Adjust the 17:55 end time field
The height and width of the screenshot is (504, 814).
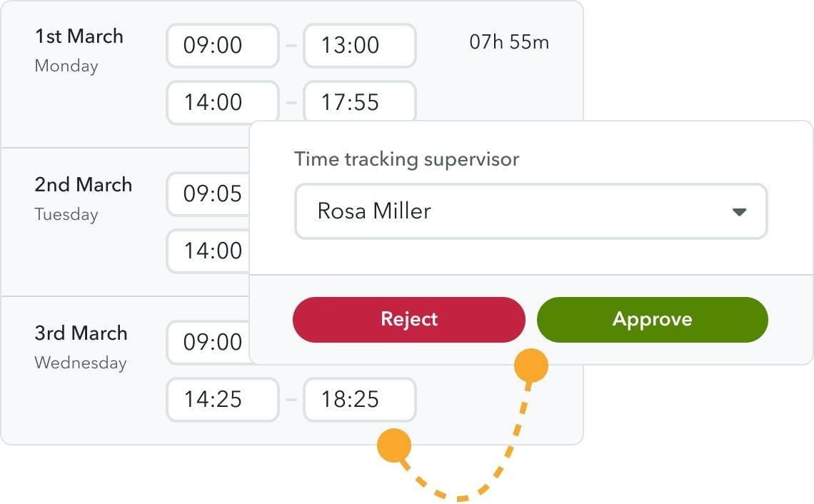(359, 101)
